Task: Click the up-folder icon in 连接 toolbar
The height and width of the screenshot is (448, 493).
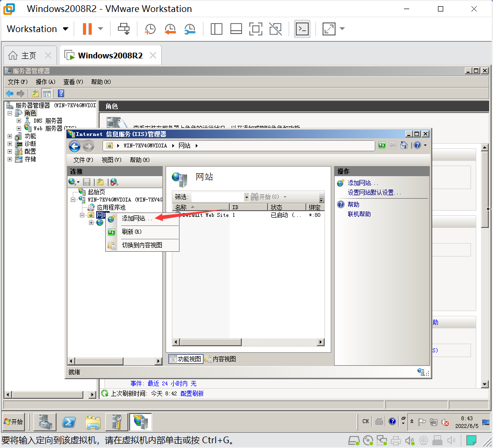Action: (x=100, y=182)
